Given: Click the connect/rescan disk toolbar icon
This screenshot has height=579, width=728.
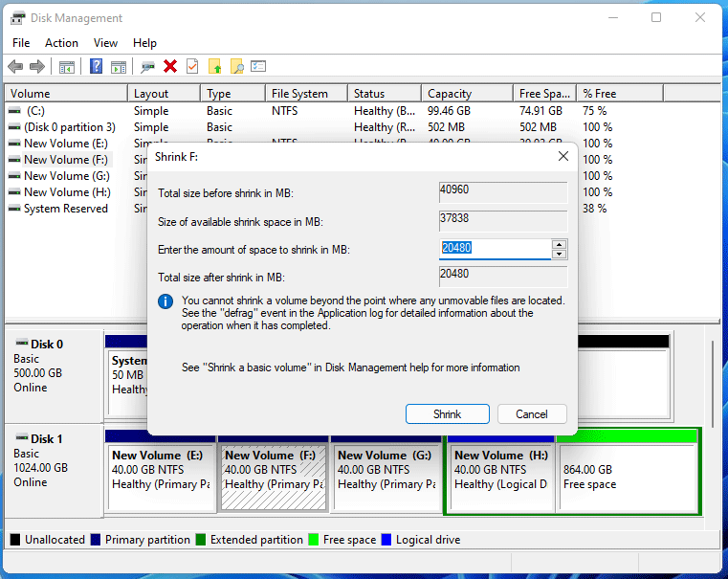Looking at the screenshot, I should tap(147, 67).
